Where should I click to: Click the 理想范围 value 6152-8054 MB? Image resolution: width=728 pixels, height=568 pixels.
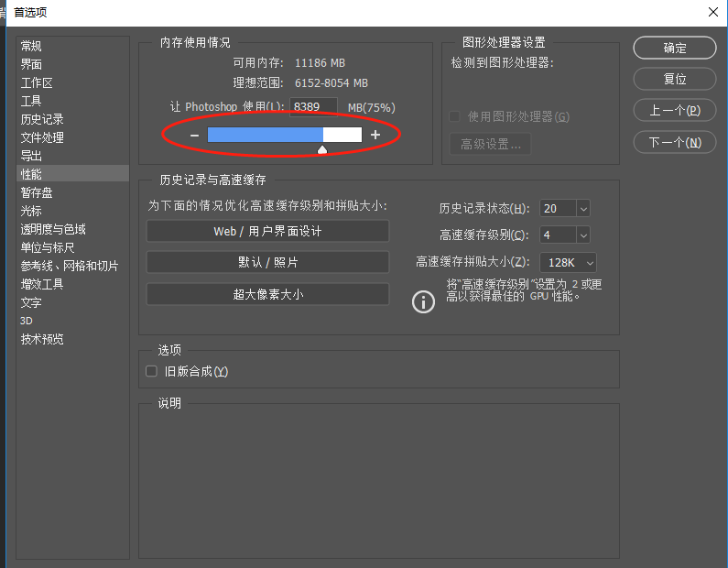(x=331, y=83)
